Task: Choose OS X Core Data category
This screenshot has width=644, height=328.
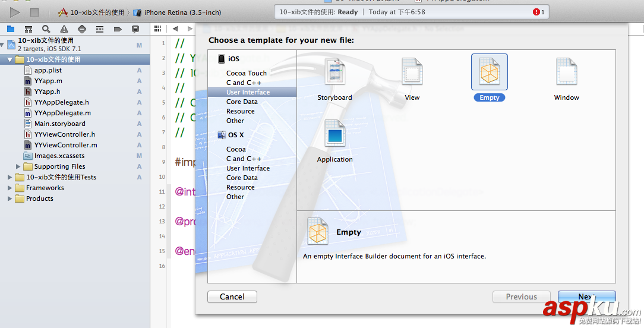Action: click(x=242, y=178)
